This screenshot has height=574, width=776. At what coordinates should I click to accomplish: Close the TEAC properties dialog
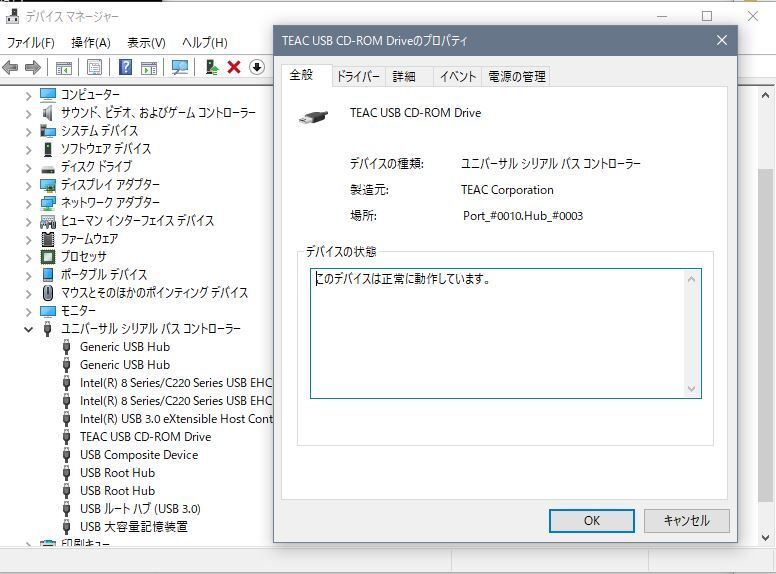[722, 41]
